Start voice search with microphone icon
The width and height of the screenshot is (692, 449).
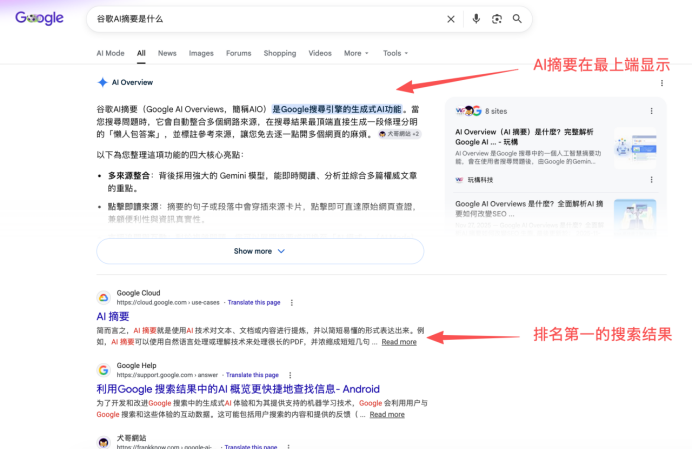point(476,19)
